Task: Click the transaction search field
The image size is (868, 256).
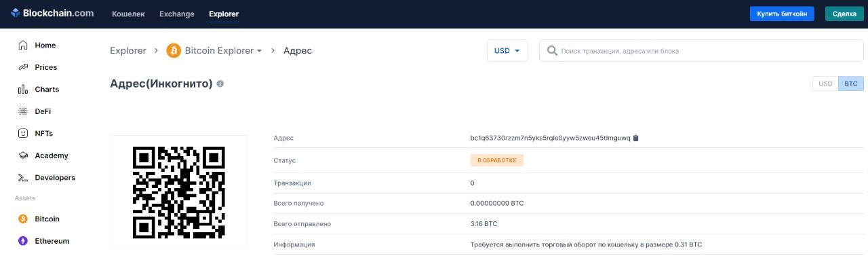Action: [x=701, y=51]
